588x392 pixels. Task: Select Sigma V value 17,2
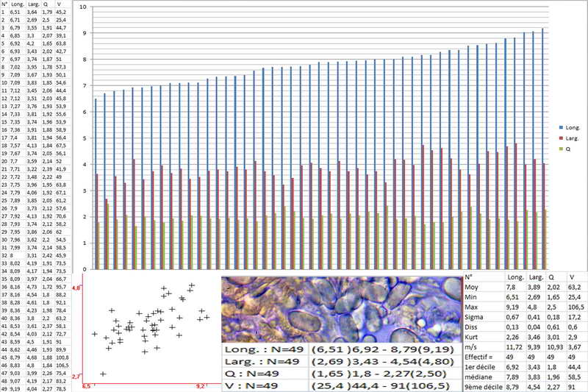click(574, 318)
